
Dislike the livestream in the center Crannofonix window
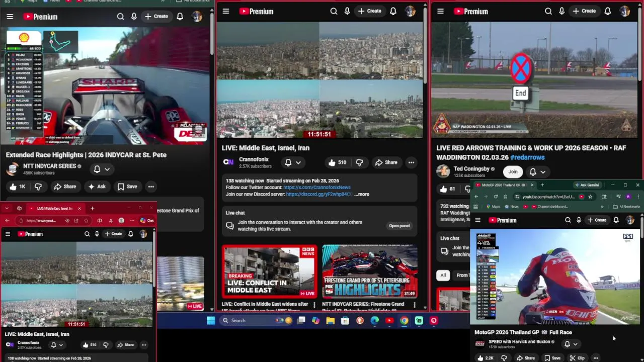pos(359,162)
